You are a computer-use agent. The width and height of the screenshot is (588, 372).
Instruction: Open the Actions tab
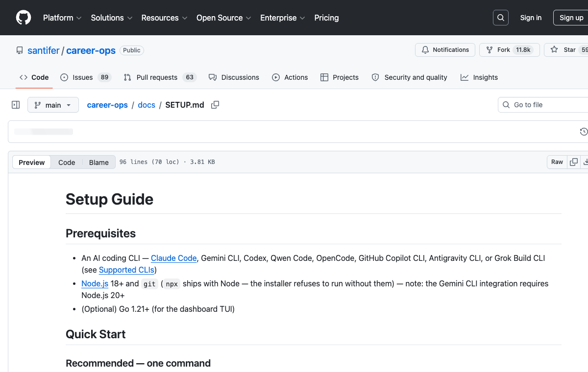click(x=290, y=77)
